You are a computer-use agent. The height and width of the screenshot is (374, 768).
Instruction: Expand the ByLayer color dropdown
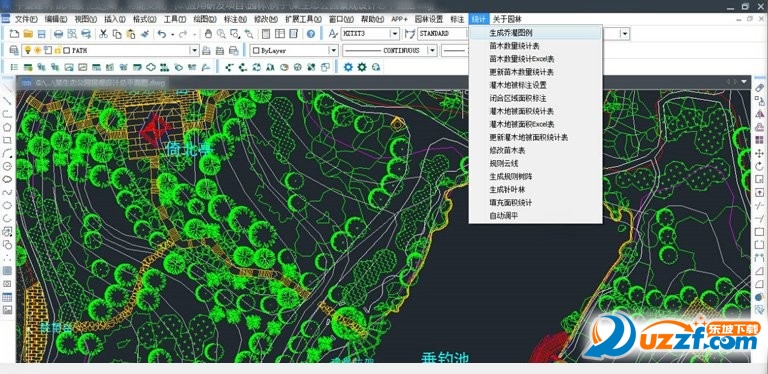point(333,50)
